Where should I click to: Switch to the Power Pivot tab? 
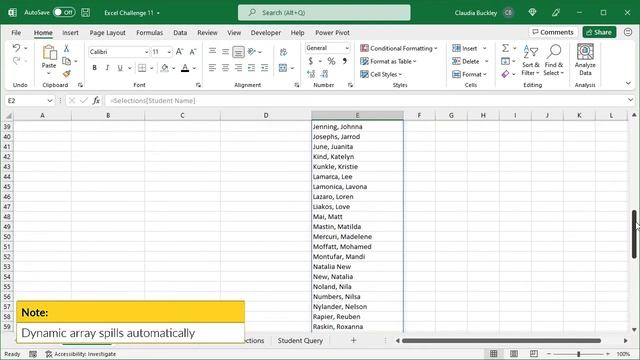(332, 33)
